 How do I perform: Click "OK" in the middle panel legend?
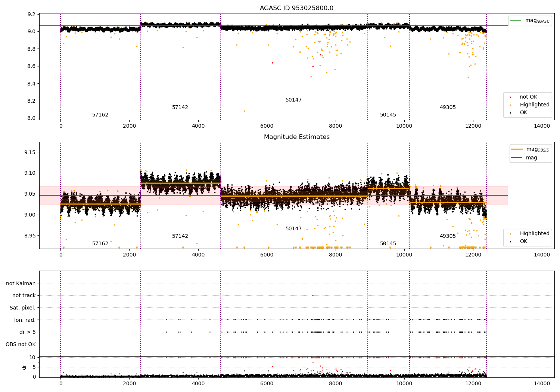click(x=523, y=242)
